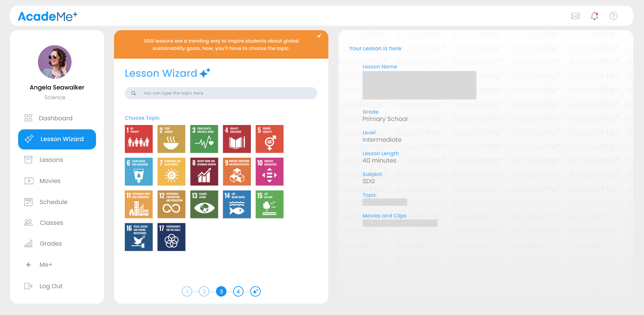Click the help question mark icon
The image size is (644, 315).
(x=613, y=16)
